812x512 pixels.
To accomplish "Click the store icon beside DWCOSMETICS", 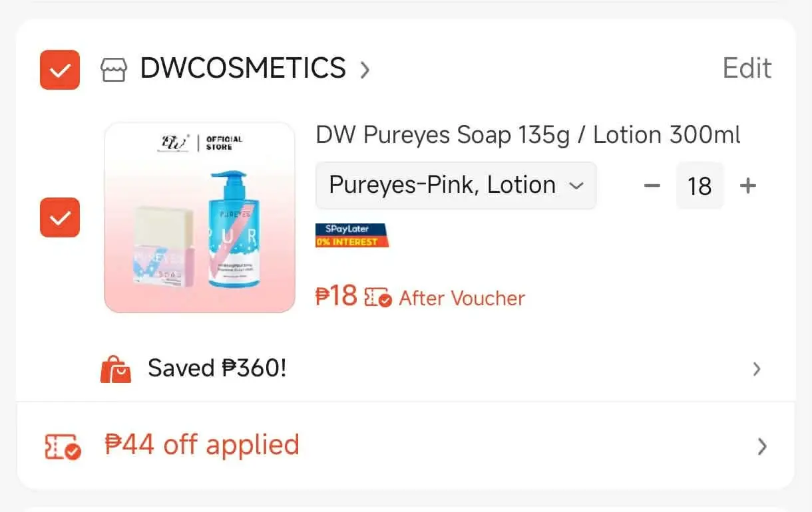I will pyautogui.click(x=114, y=69).
